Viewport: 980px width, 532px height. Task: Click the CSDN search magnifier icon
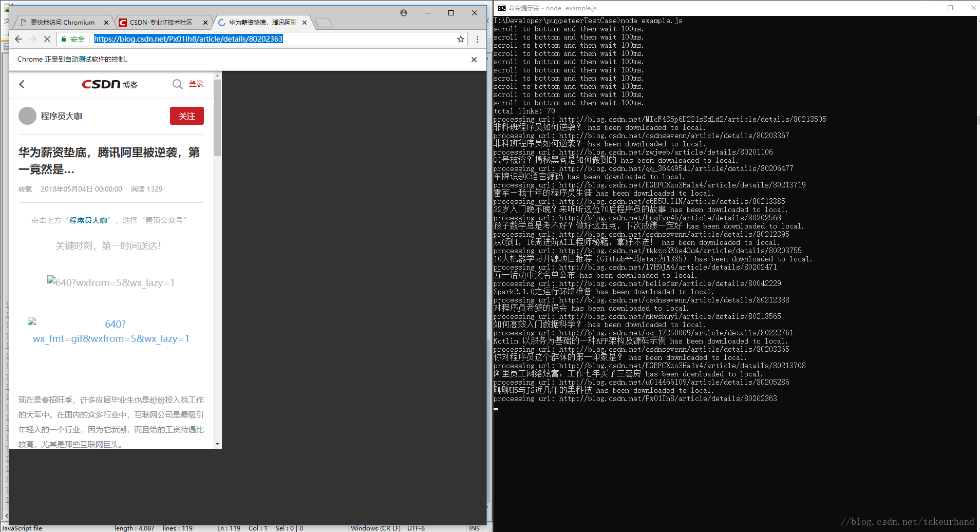point(177,84)
